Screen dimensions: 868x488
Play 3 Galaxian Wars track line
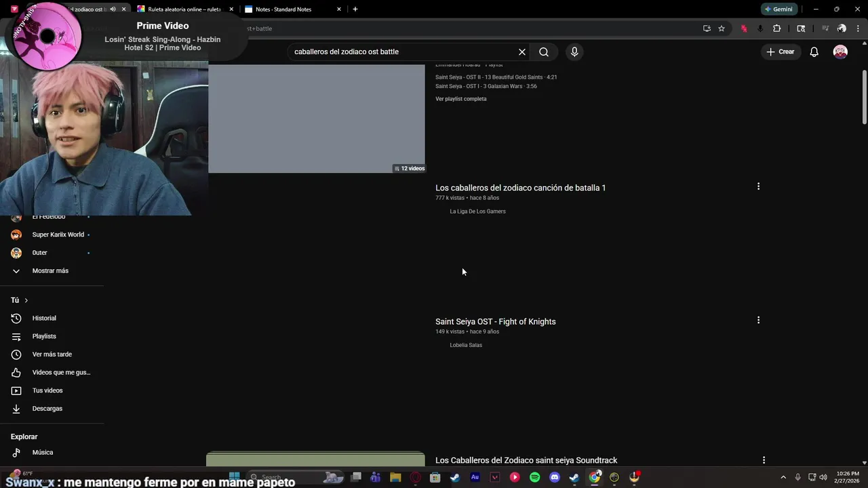[x=486, y=86]
